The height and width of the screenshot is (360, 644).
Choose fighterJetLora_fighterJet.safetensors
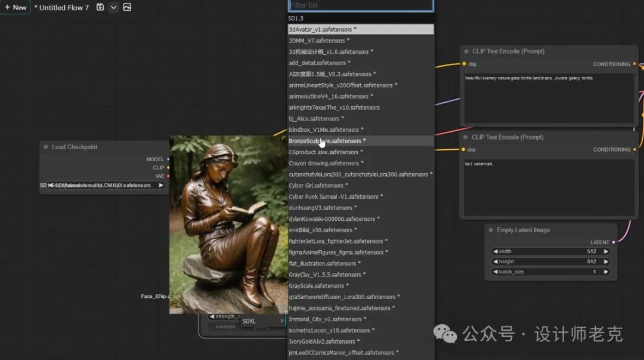coord(361,241)
